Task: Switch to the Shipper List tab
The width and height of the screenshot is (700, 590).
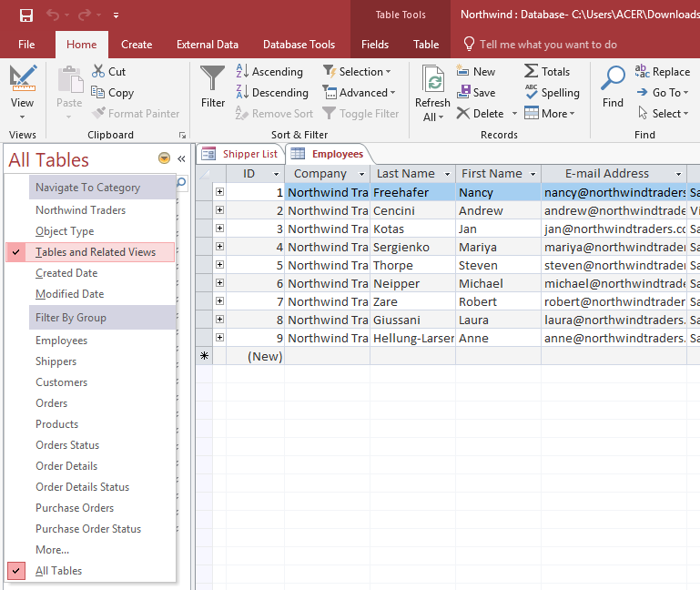Action: pyautogui.click(x=240, y=154)
